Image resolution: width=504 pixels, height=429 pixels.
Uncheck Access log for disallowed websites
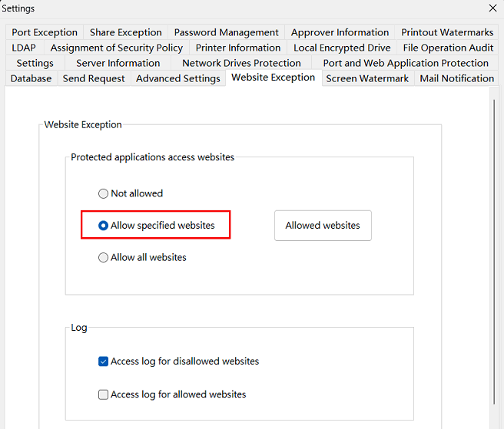pyautogui.click(x=103, y=361)
